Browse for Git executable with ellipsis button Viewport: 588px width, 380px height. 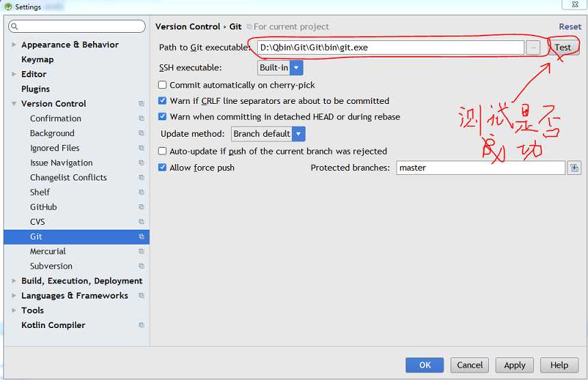(x=533, y=48)
